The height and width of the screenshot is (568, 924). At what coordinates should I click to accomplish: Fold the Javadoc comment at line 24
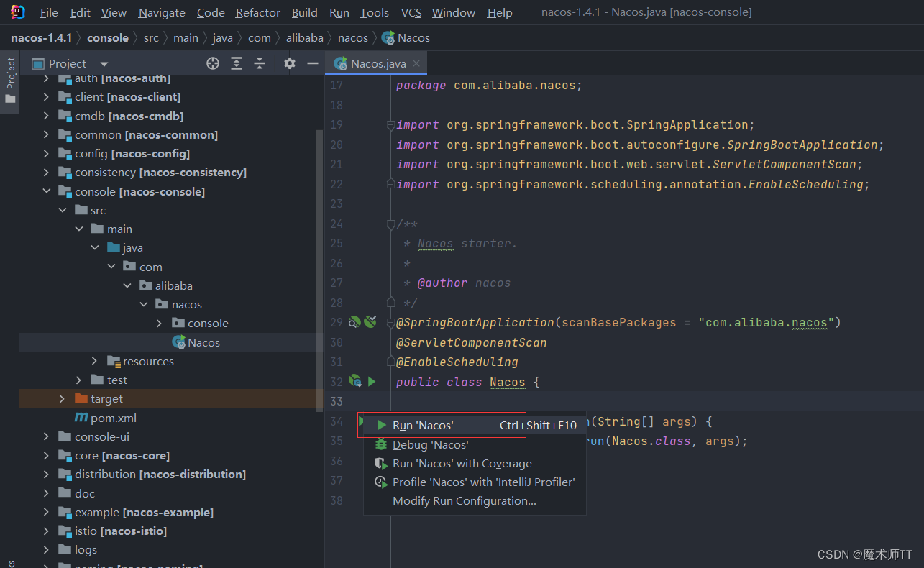(x=390, y=224)
